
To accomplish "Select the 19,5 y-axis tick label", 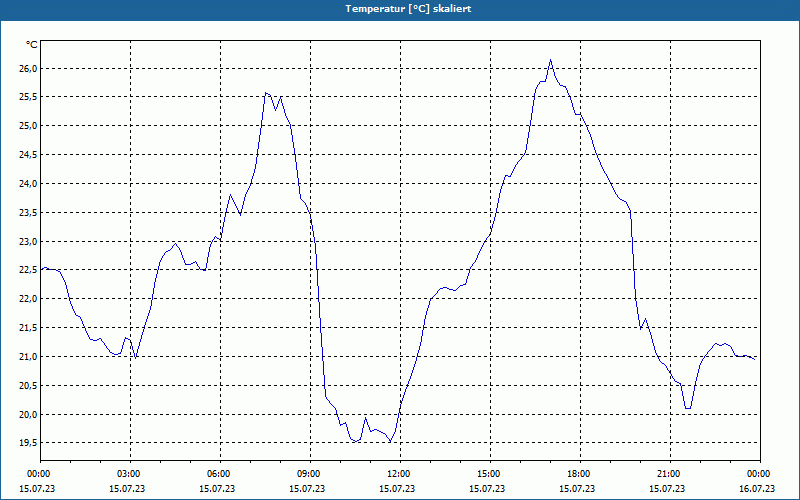I will click(29, 443).
